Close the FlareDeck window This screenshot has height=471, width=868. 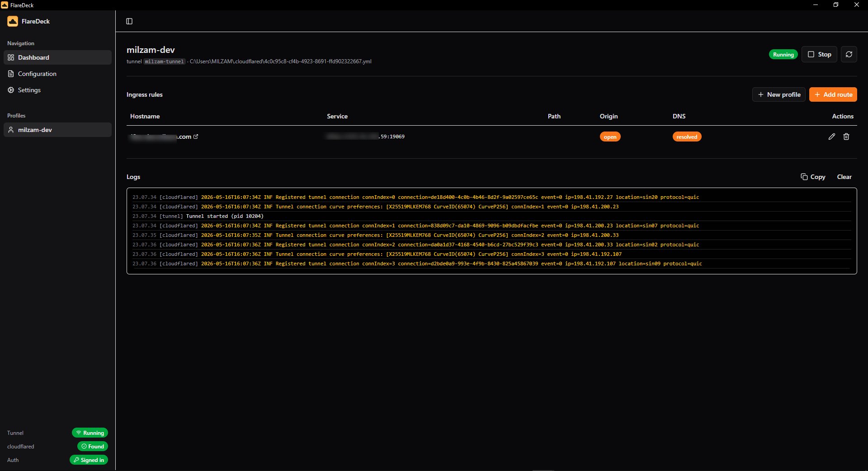tap(857, 5)
